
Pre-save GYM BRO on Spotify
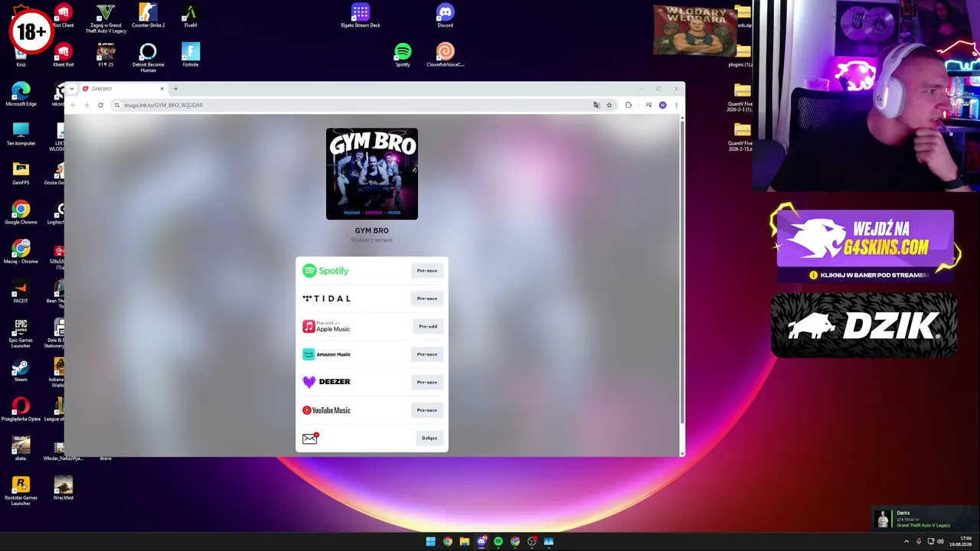pos(427,271)
